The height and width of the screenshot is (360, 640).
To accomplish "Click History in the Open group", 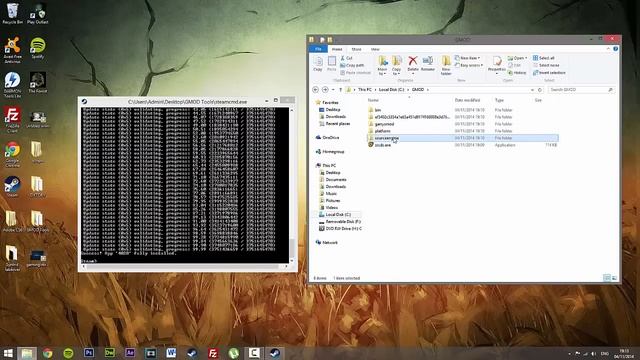I will tap(517, 73).
